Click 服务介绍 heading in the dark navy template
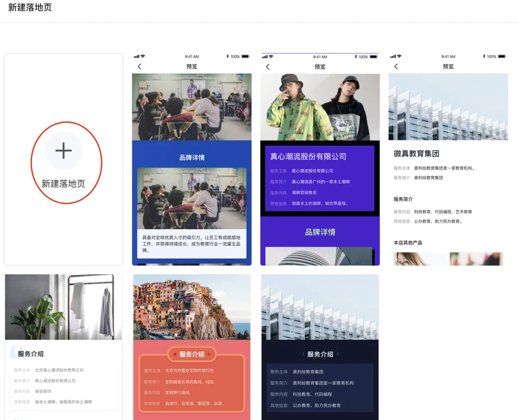519x420 pixels. (320, 354)
